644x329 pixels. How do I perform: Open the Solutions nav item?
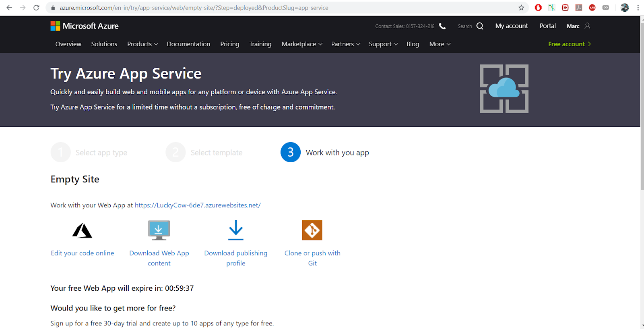pos(104,44)
